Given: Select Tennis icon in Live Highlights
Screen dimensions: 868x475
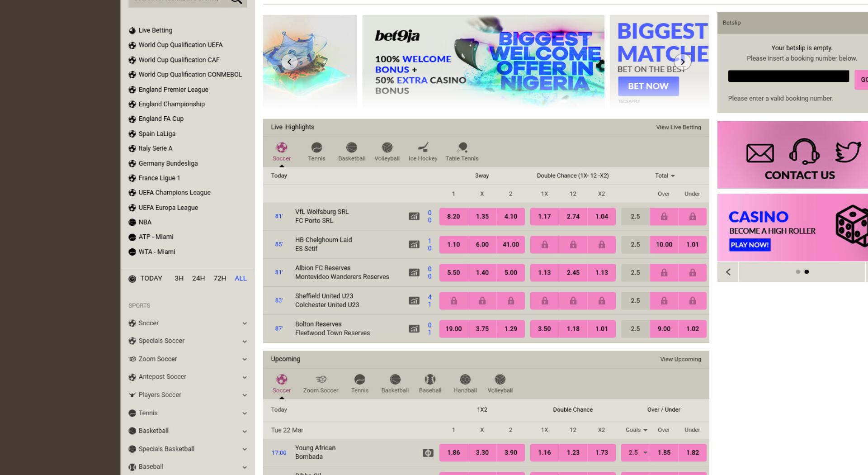Looking at the screenshot, I should click(316, 147).
